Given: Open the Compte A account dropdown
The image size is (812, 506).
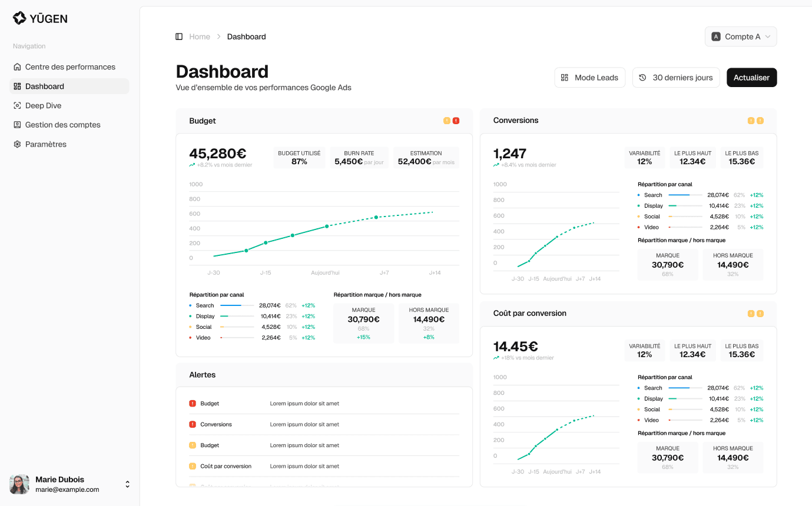Looking at the screenshot, I should [741, 36].
